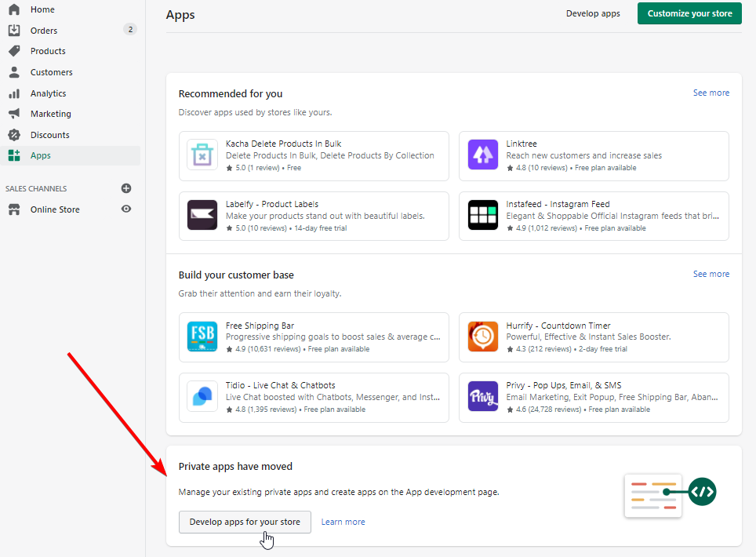Open Hurrify - Countdown Timer title

pyautogui.click(x=558, y=326)
